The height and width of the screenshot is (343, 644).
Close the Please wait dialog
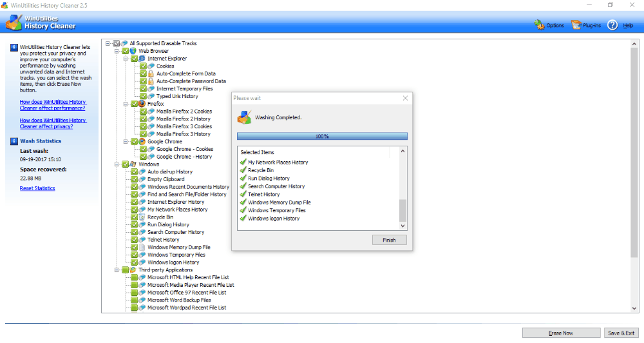click(x=405, y=98)
